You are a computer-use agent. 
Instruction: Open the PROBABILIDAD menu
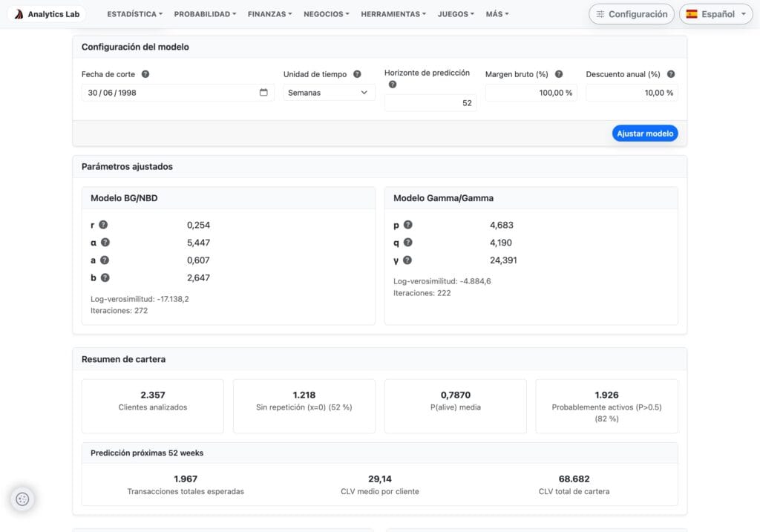(205, 14)
